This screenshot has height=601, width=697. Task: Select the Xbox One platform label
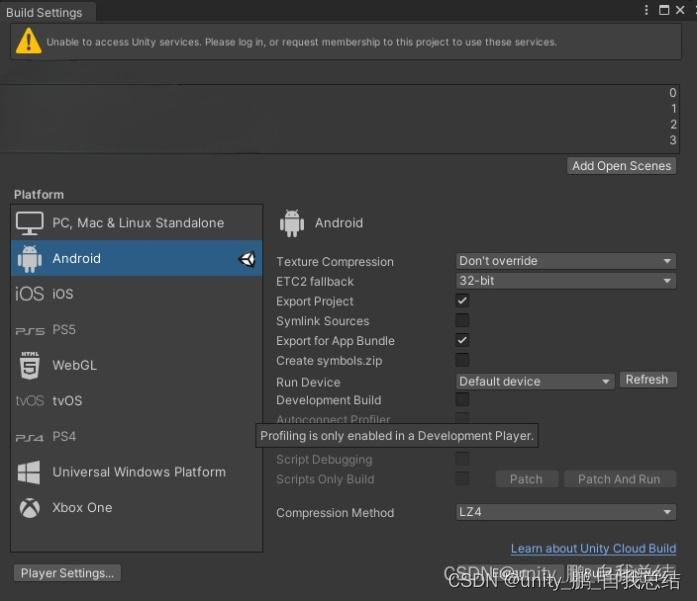(82, 508)
